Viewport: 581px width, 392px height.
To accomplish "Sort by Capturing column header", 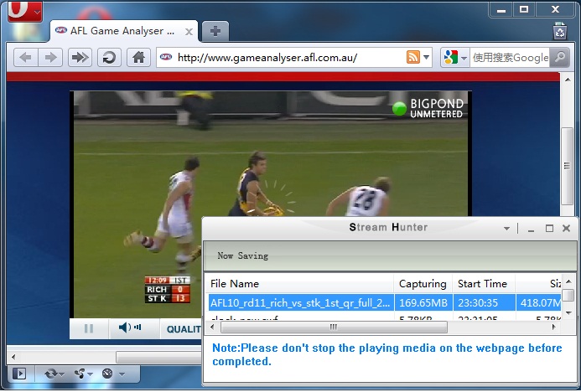I will pos(423,284).
